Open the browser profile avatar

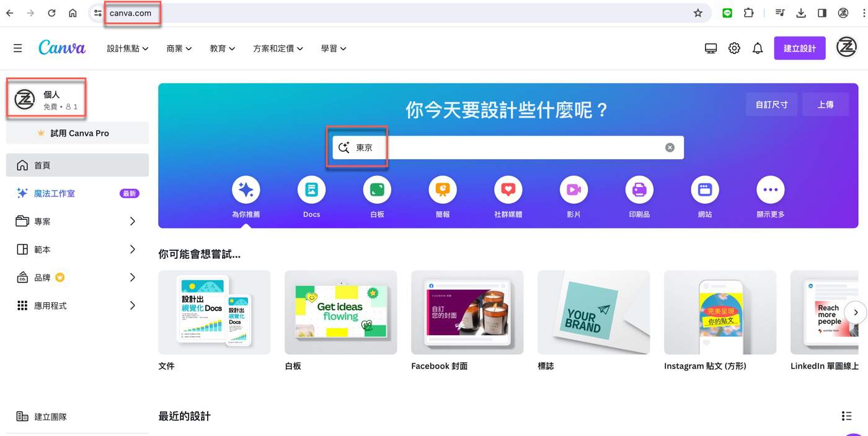point(843,13)
